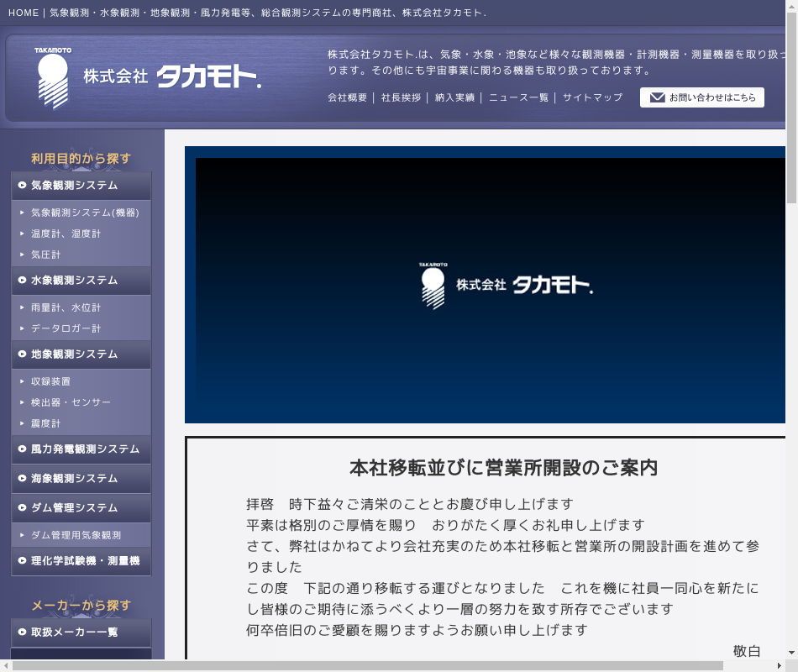This screenshot has width=798, height=672.
Task: Click the 本社移転並びに営業所開設のご案内 heading
Action: (x=503, y=467)
